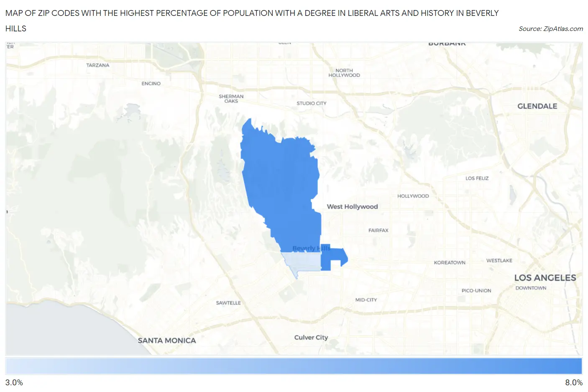This screenshot has height=392, width=588.
Task: Click the DOWNTOWN map label
Action: click(531, 288)
